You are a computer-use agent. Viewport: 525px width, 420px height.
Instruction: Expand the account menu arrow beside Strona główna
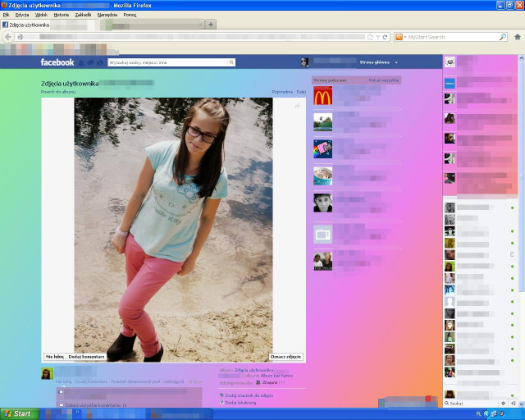(396, 62)
